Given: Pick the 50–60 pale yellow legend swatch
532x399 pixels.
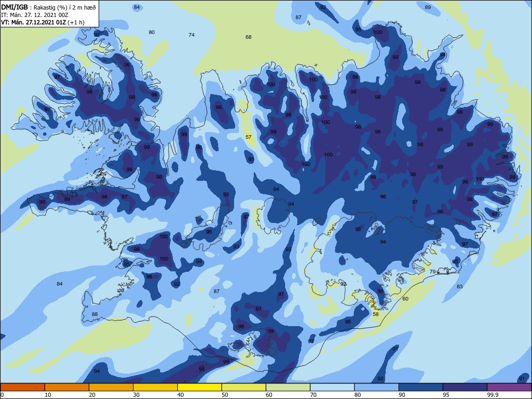Looking at the screenshot, I should pyautogui.click(x=244, y=387).
